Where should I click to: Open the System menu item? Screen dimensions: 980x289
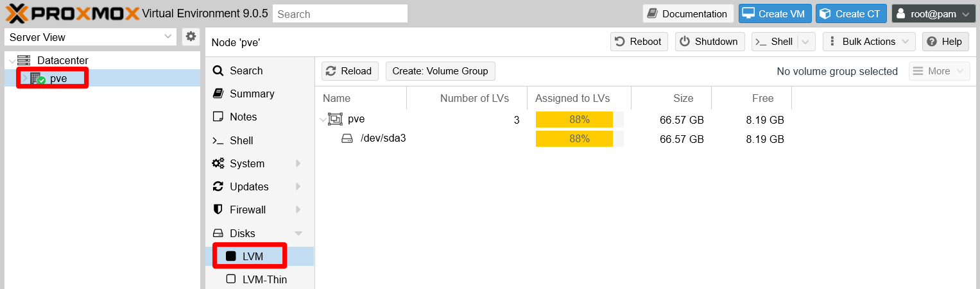click(260, 163)
